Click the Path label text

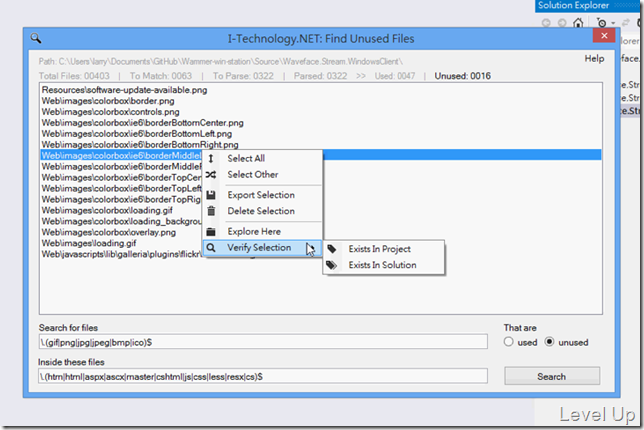click(221, 62)
